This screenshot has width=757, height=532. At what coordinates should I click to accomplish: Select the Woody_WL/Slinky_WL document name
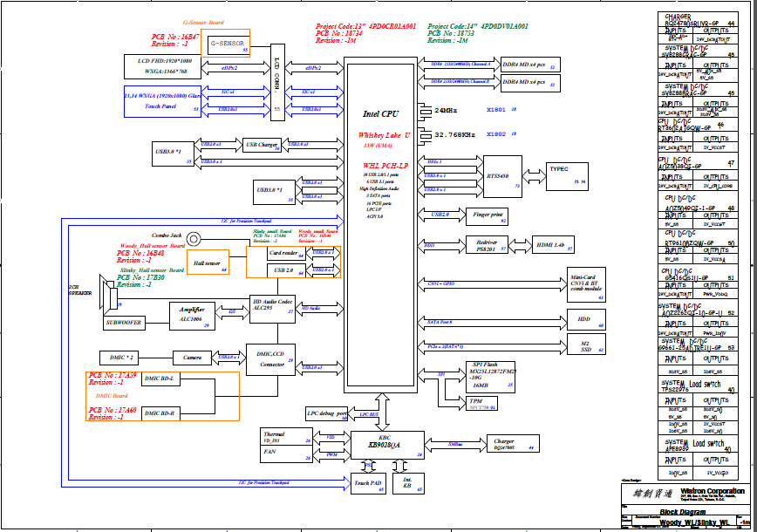tap(693, 522)
